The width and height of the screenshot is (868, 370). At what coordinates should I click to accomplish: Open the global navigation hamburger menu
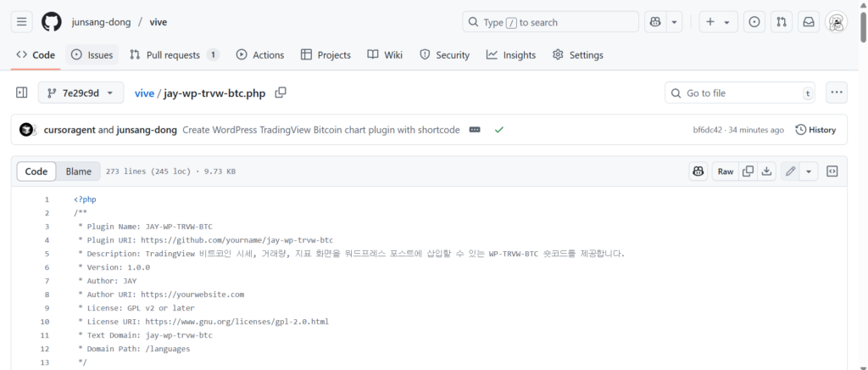(x=21, y=22)
